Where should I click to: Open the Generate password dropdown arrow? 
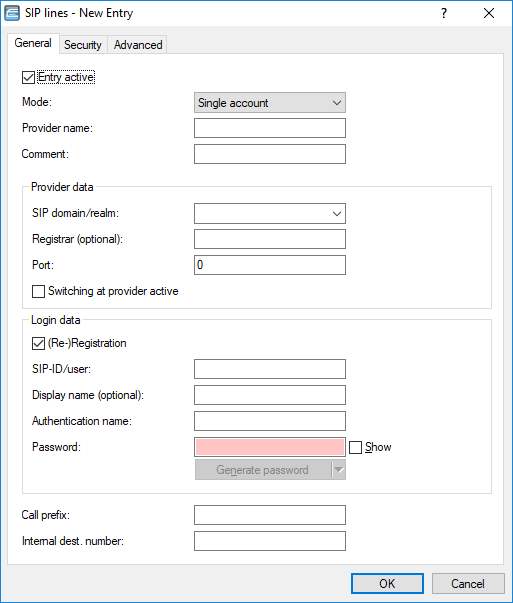click(x=338, y=470)
